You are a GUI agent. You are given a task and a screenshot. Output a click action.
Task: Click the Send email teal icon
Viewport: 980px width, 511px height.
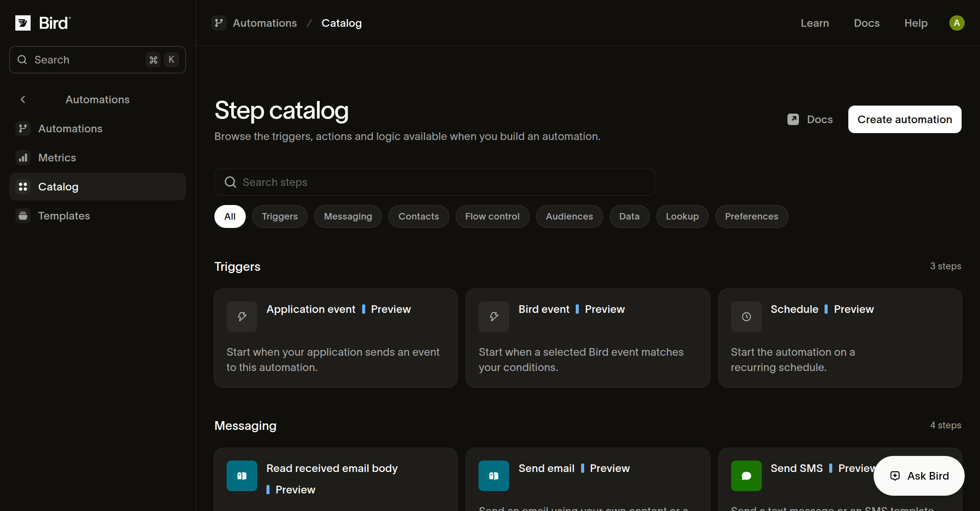coord(494,476)
